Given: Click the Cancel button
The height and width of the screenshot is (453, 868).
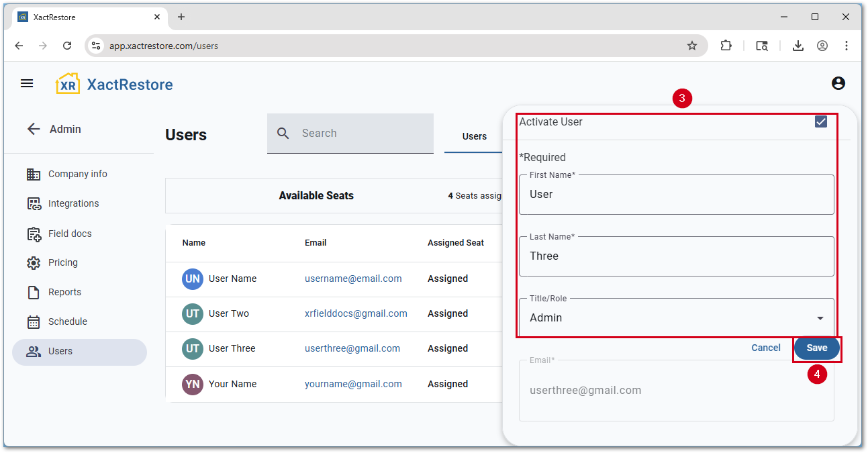Looking at the screenshot, I should [765, 348].
